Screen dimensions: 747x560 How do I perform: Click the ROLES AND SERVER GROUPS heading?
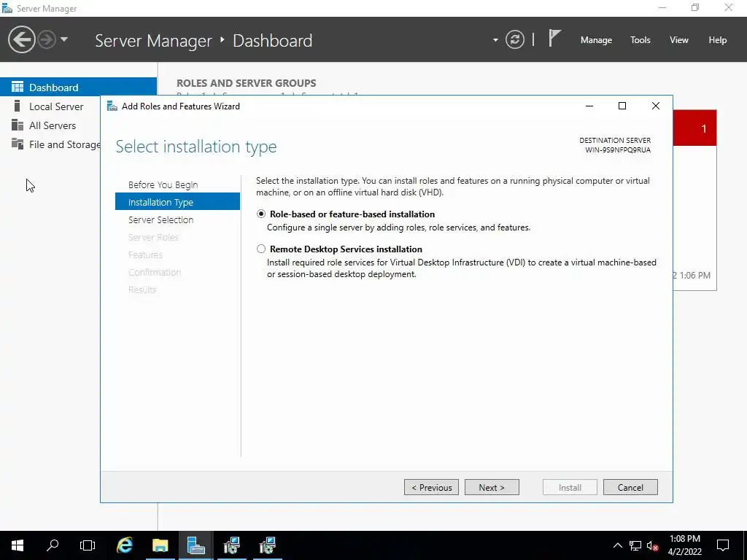point(247,83)
